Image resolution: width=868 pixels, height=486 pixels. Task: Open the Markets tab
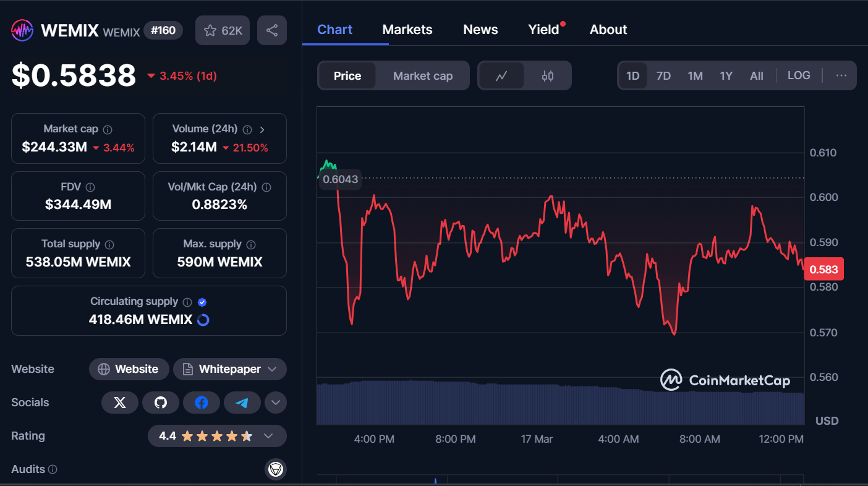(x=407, y=30)
